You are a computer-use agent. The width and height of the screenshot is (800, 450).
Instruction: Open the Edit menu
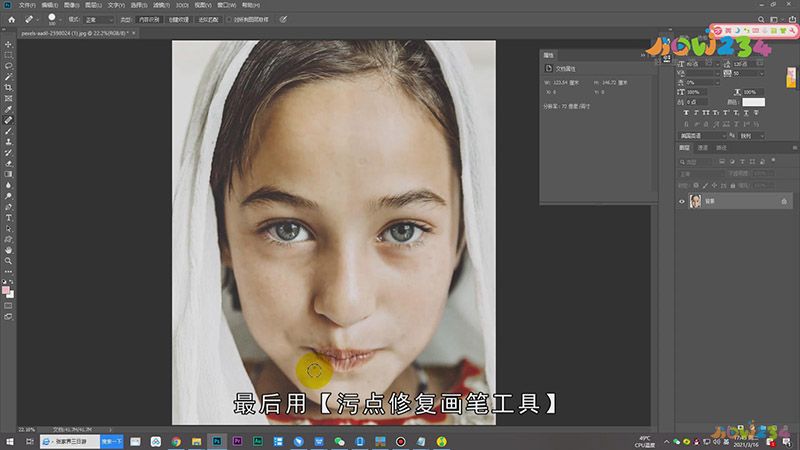49,5
